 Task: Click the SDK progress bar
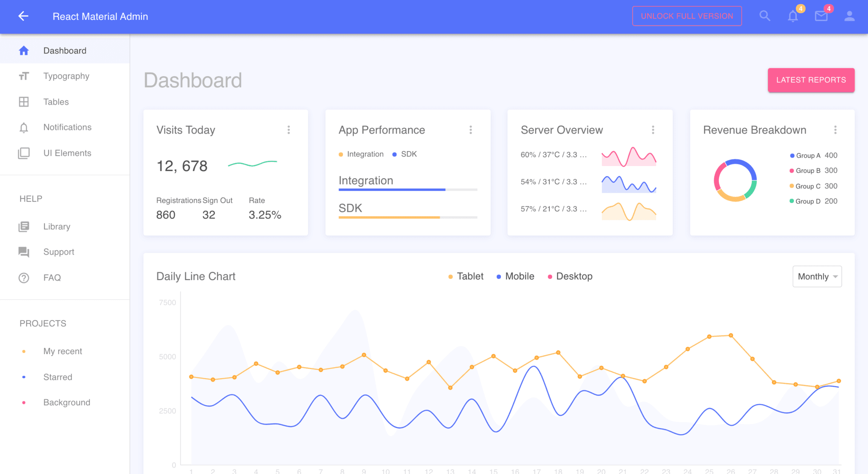tap(408, 217)
